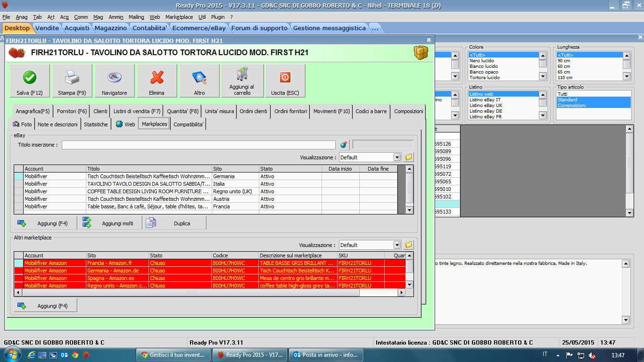Open the Codici a barre tab
The image size is (644, 362).
click(x=371, y=111)
